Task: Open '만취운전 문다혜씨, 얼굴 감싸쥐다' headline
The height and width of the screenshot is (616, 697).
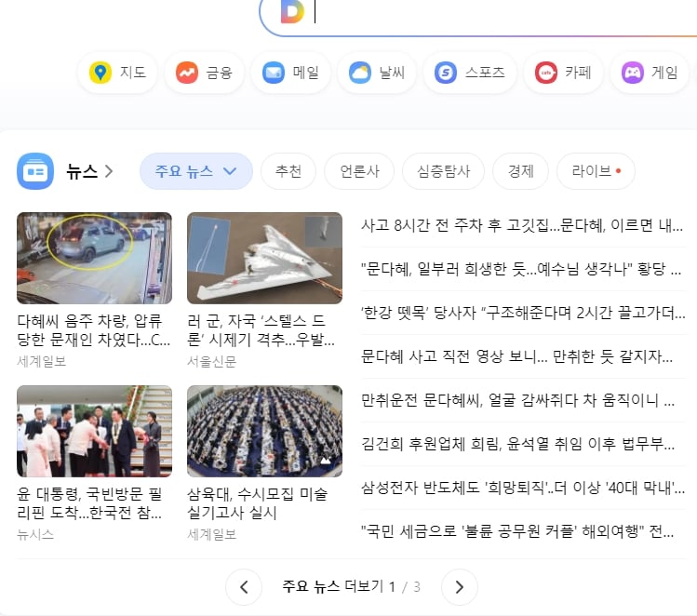Action: (x=517, y=400)
